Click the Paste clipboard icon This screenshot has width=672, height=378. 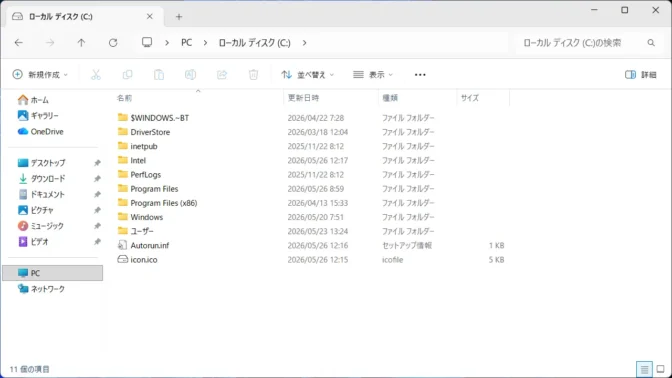159,75
